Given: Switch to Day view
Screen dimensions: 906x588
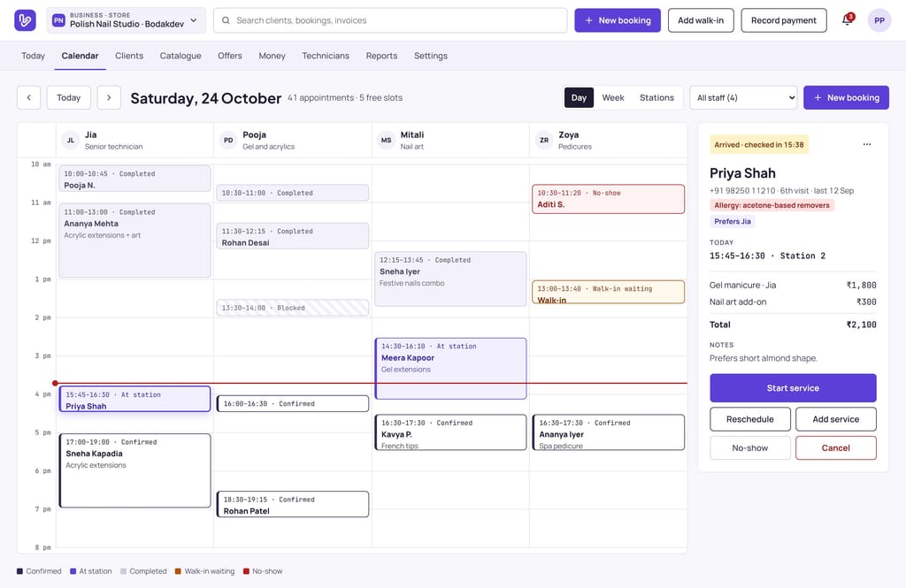Looking at the screenshot, I should pos(579,97).
